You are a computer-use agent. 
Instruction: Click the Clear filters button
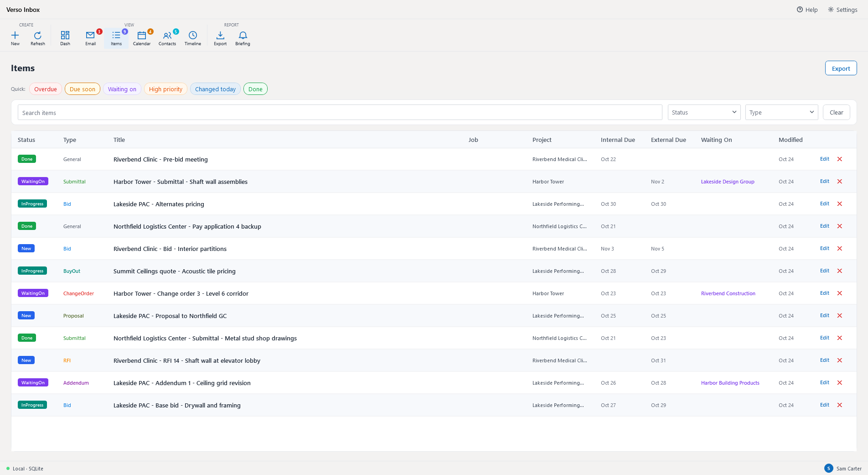(837, 112)
